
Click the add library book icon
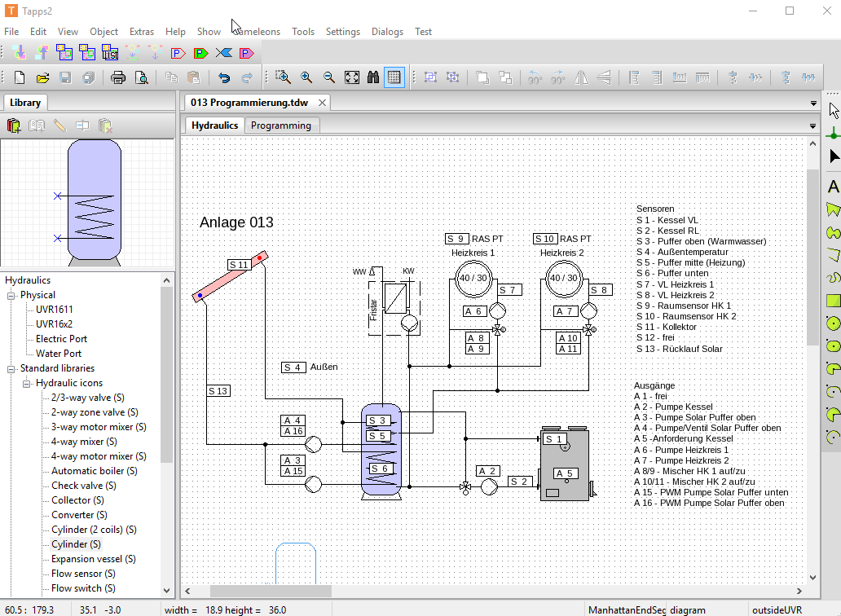pyautogui.click(x=14, y=125)
